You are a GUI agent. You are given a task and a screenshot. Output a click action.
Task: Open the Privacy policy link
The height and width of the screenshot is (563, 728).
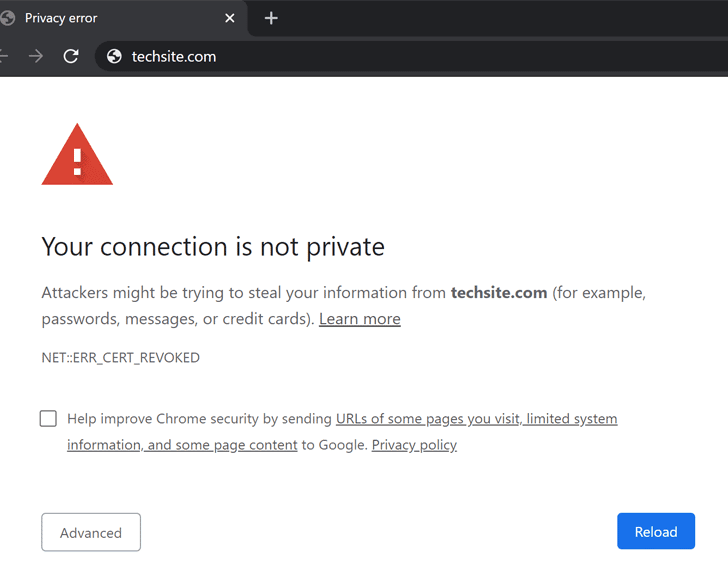point(414,445)
